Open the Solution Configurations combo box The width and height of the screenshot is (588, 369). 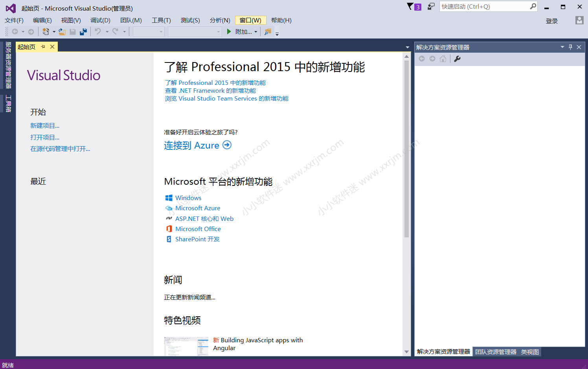tap(149, 32)
